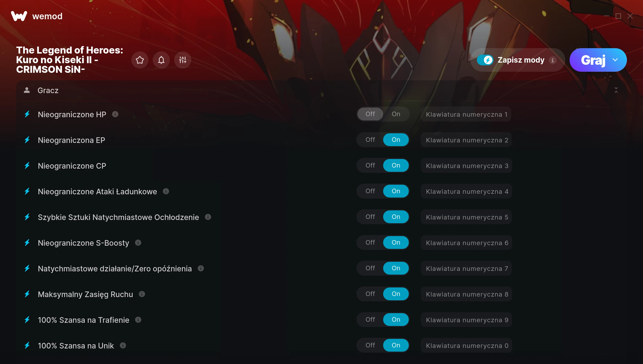The width and height of the screenshot is (643, 364).
Task: Show info for 100% Szansa na Unik
Action: coord(123,346)
